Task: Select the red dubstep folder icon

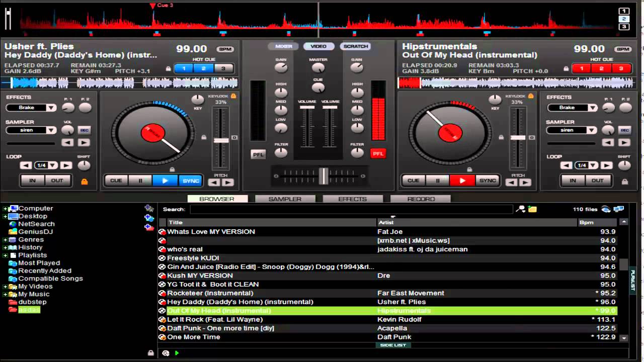Action: tap(13, 302)
